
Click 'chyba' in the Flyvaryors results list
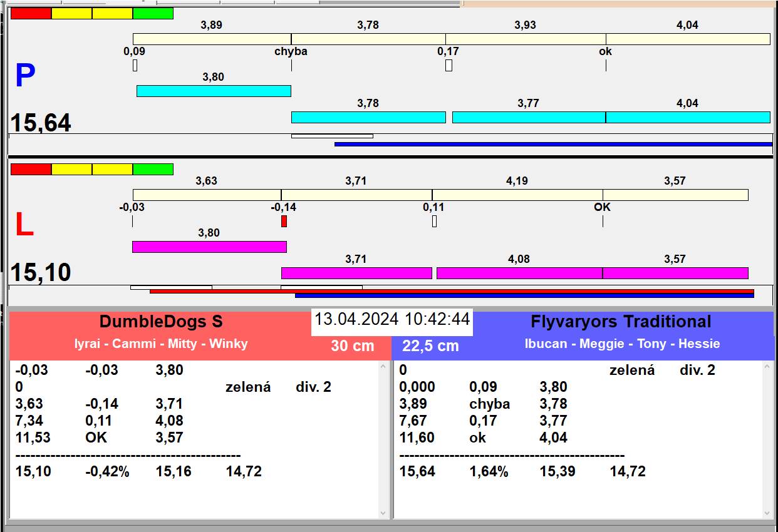click(x=490, y=404)
